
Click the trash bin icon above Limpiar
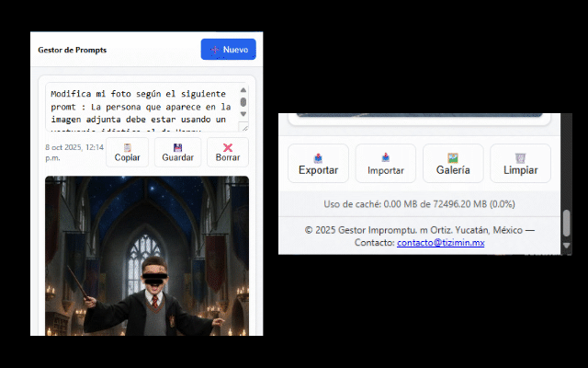coord(520,157)
